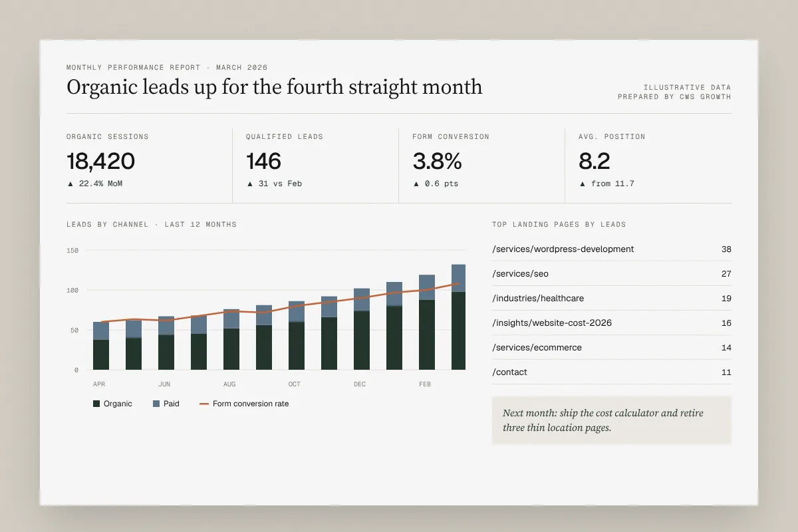Click the 38 leads value for wordpress-development
This screenshot has width=798, height=532.
726,249
